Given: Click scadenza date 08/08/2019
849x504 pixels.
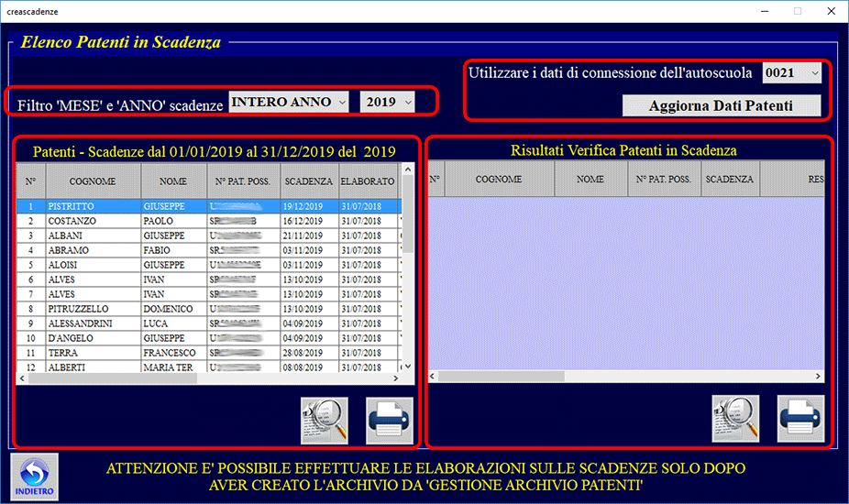Looking at the screenshot, I should 303,367.
